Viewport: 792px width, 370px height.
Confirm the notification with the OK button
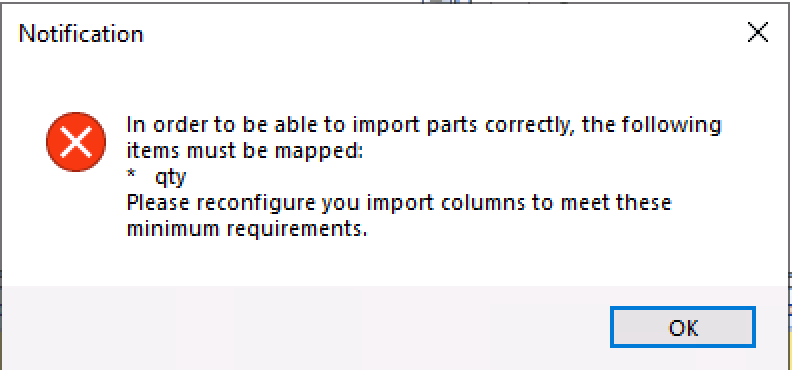coord(682,327)
